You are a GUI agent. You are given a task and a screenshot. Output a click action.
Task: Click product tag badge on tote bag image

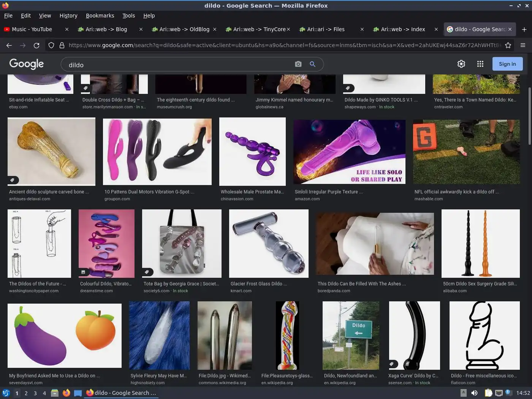point(147,272)
